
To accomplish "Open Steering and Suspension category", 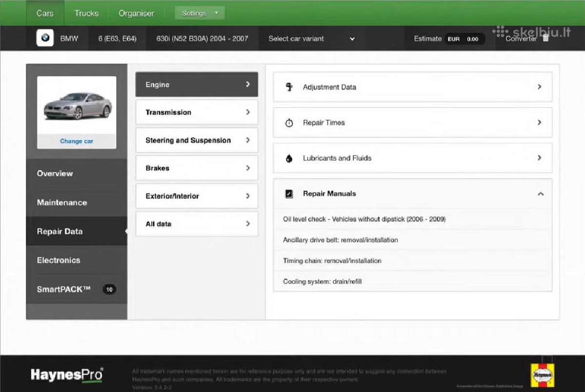I will point(196,140).
